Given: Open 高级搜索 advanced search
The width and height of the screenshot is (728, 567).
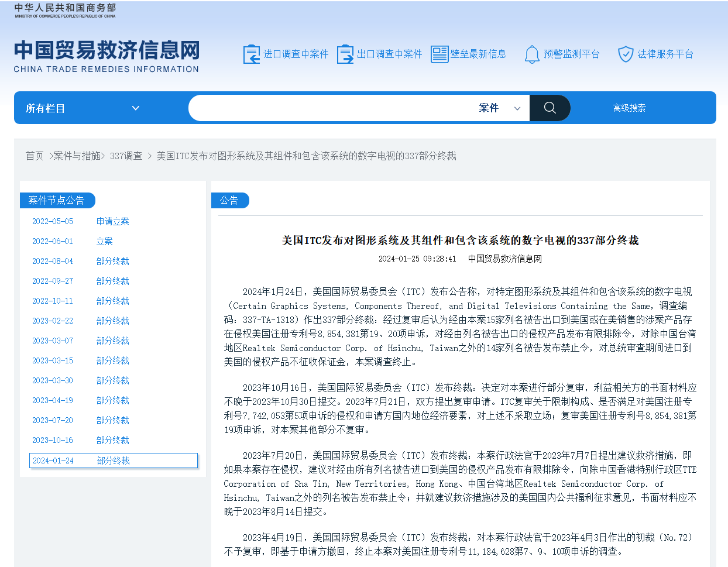Looking at the screenshot, I should [629, 108].
